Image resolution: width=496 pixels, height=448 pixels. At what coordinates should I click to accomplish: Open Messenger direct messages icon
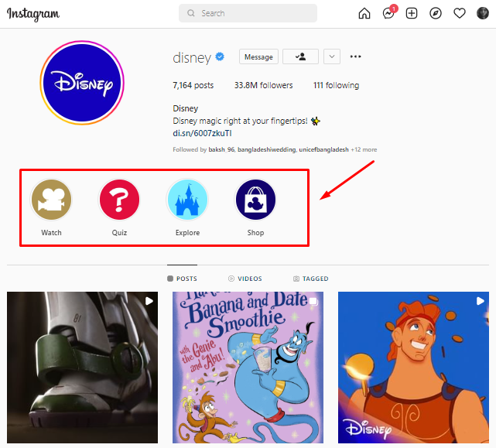(x=388, y=13)
